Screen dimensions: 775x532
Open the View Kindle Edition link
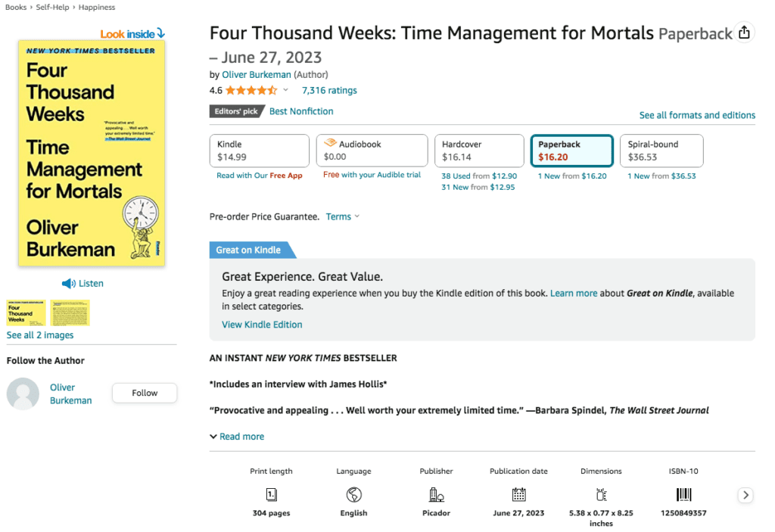tap(262, 325)
